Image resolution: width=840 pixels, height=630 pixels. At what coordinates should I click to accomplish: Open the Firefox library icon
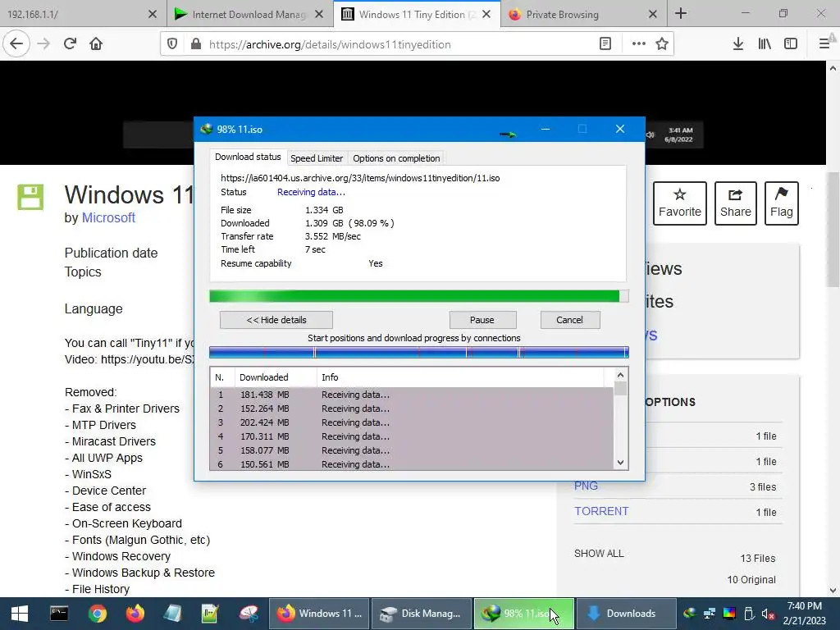(765, 44)
